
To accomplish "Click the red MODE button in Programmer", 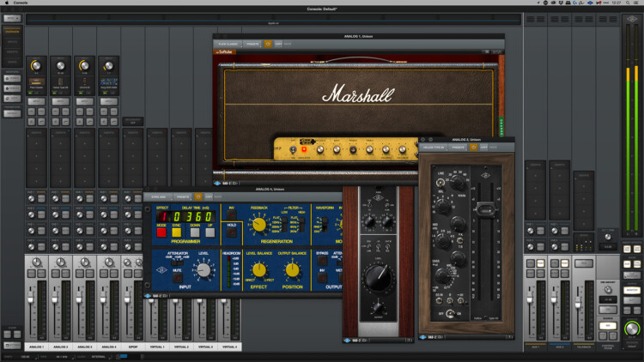I will coord(161,232).
